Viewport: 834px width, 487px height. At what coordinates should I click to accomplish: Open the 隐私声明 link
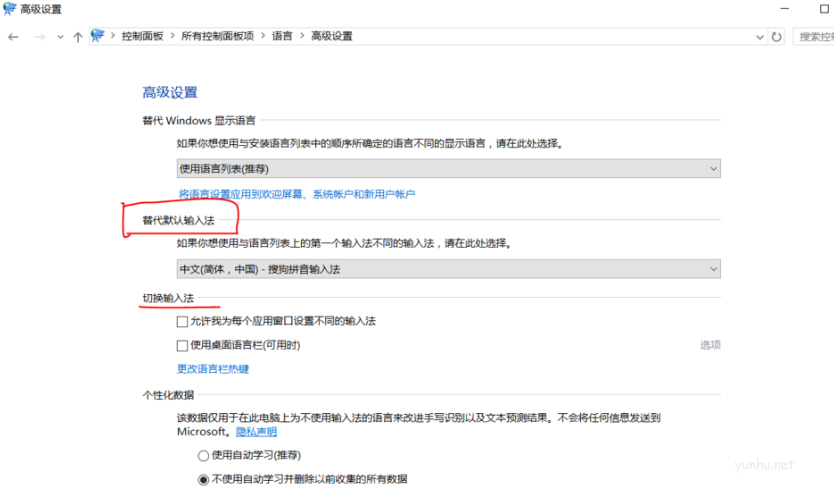point(256,432)
